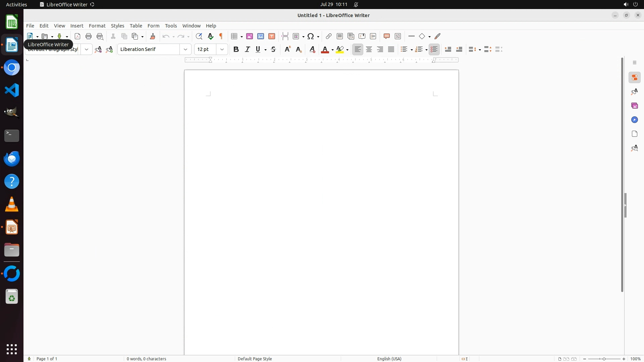Click Clone Formatting paintbrush icon

[153, 36]
